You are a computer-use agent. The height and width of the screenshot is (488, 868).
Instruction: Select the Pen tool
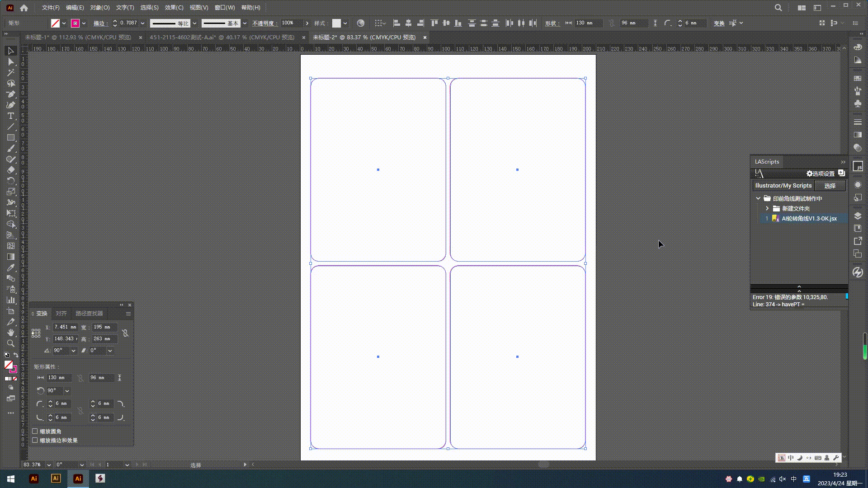11,94
